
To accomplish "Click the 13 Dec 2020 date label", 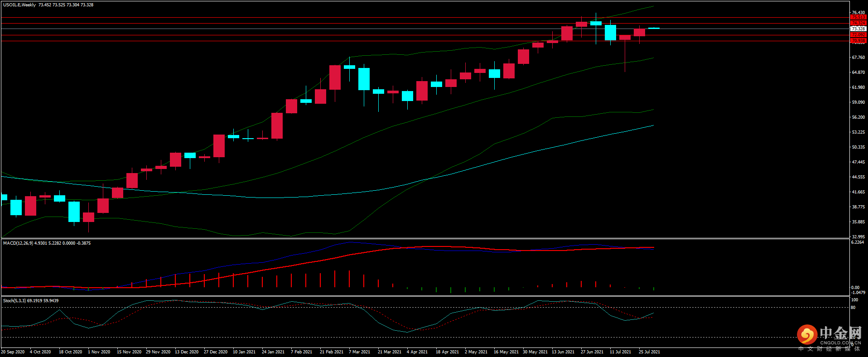I will pos(187,352).
